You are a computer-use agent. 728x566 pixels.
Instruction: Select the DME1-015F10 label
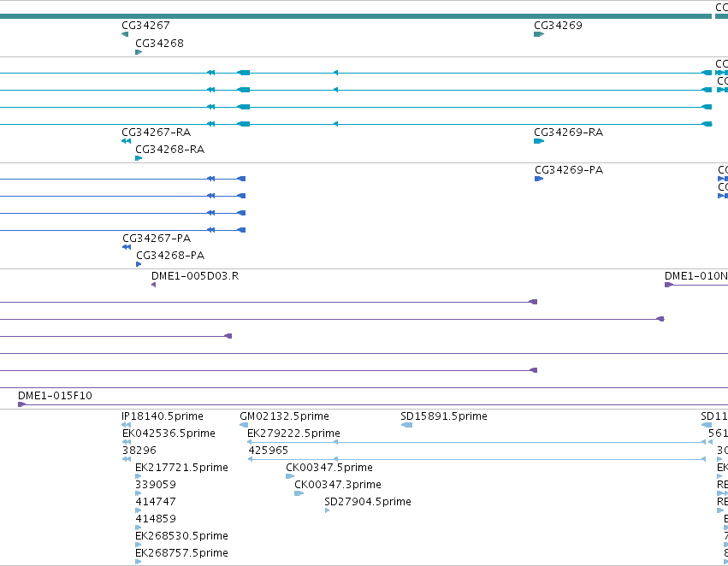[x=55, y=396]
